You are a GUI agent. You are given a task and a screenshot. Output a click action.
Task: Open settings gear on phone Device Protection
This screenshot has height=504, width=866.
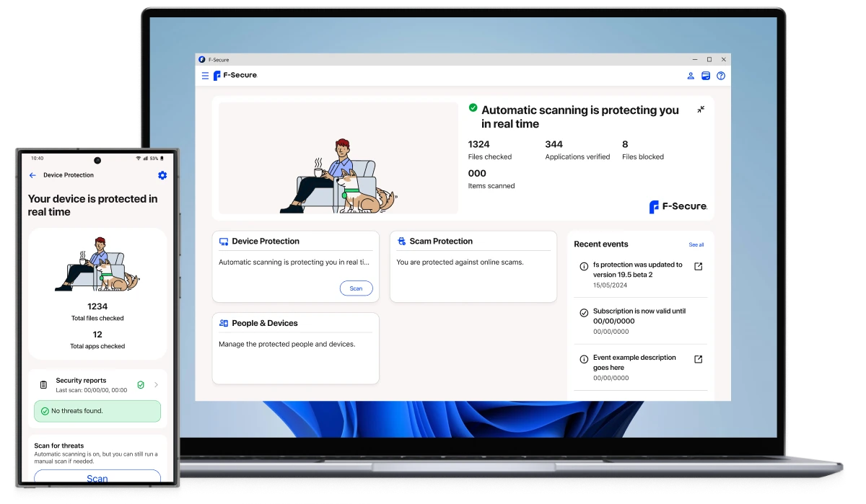162,175
